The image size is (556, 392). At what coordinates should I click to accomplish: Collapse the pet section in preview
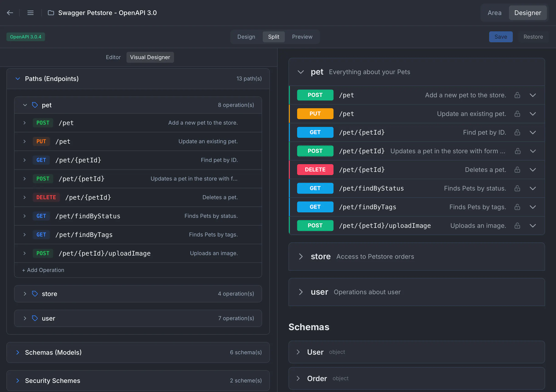tap(301, 72)
